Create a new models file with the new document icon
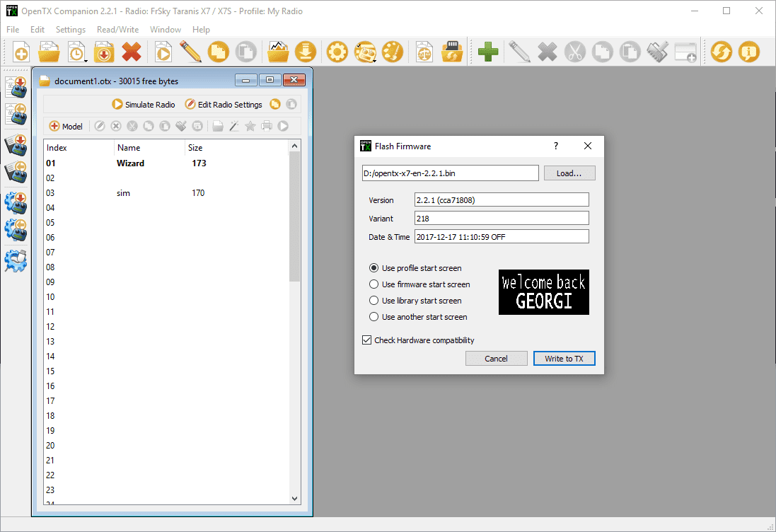Viewport: 776px width, 532px height. click(21, 52)
